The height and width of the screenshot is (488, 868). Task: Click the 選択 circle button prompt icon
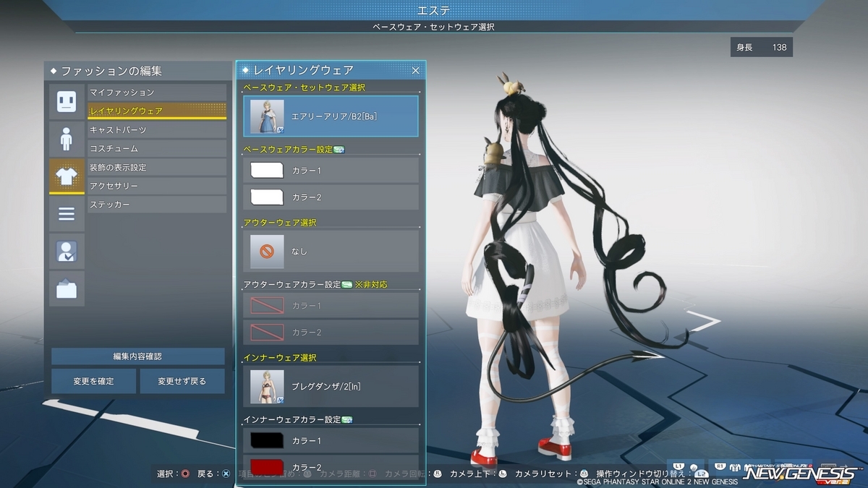click(185, 474)
